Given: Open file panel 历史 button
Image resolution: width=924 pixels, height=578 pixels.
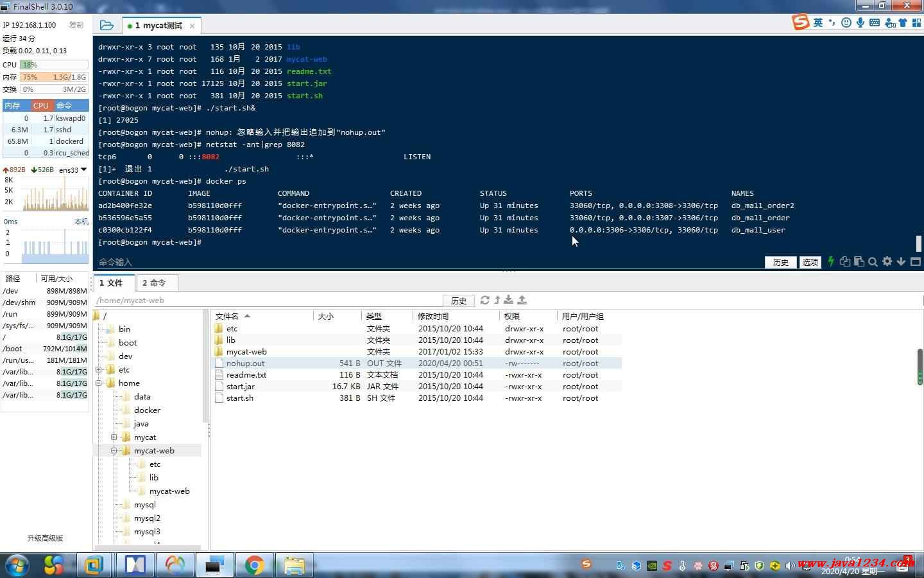Looking at the screenshot, I should pos(459,301).
